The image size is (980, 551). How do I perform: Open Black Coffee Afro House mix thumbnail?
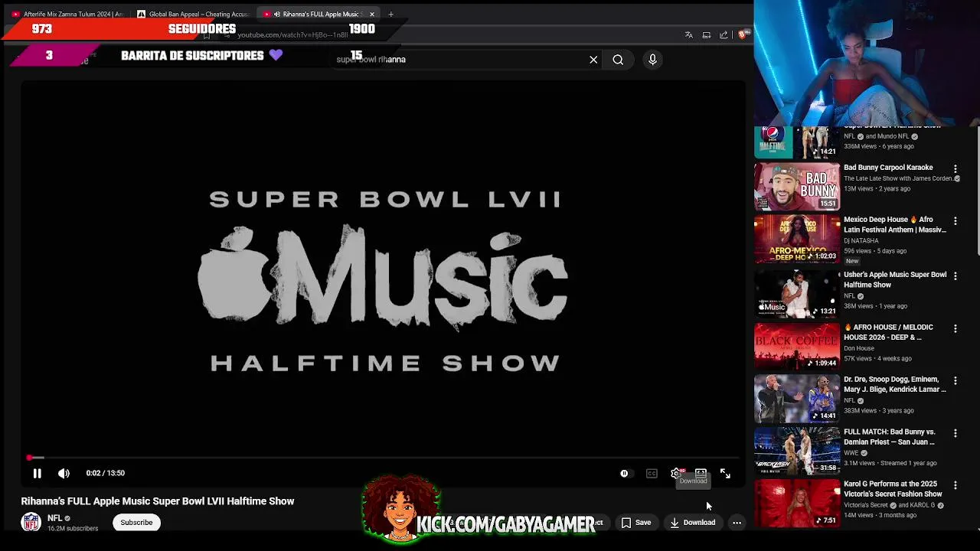pos(797,346)
